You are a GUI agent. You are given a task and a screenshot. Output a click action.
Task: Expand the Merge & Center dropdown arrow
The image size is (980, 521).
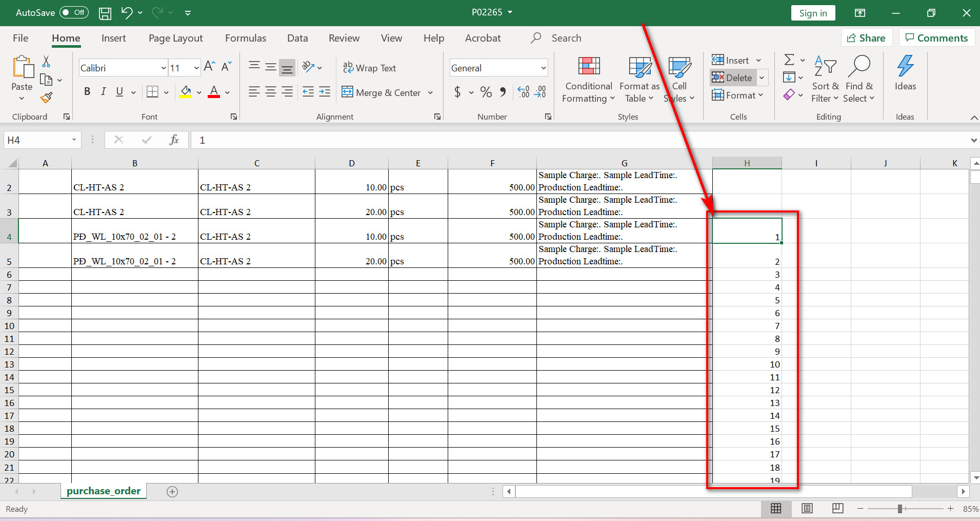point(430,93)
